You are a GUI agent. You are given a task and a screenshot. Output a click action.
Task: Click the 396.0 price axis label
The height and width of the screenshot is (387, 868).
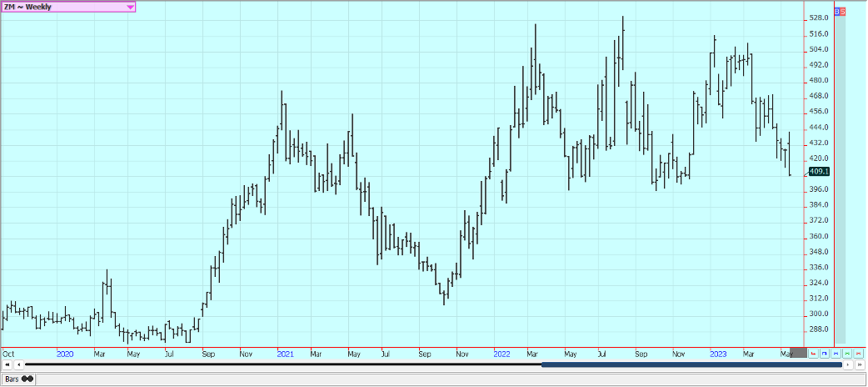819,189
